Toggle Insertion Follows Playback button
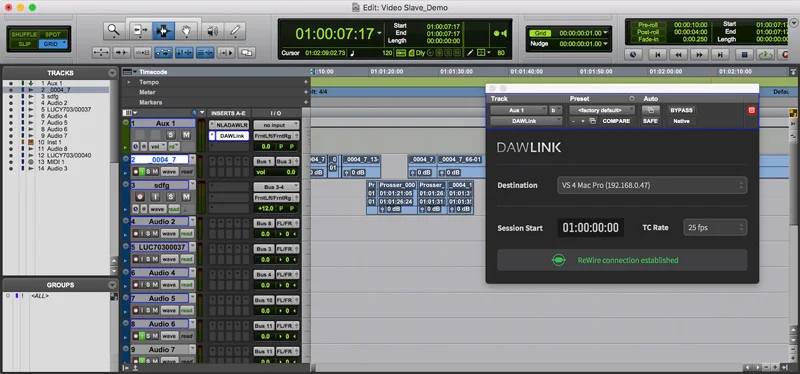Image resolution: width=800 pixels, height=374 pixels. pyautogui.click(x=226, y=52)
